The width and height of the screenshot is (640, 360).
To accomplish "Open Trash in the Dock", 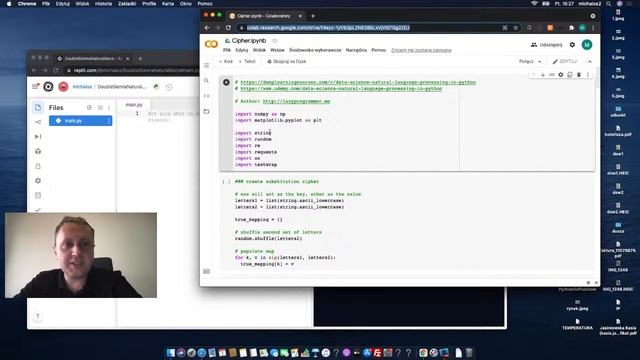I will (x=469, y=353).
